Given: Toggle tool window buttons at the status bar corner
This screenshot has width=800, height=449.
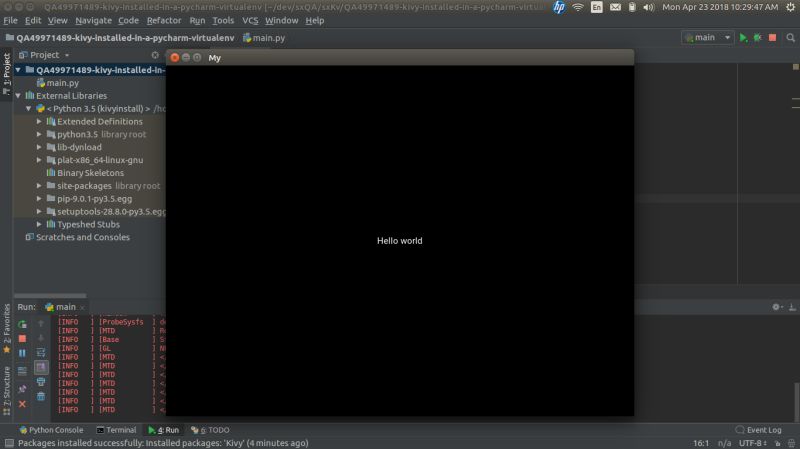Looking at the screenshot, I should click(9, 443).
